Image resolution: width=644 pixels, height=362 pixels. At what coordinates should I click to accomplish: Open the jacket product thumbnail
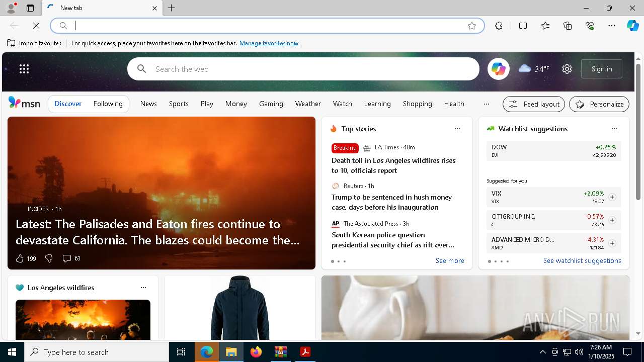click(x=240, y=308)
